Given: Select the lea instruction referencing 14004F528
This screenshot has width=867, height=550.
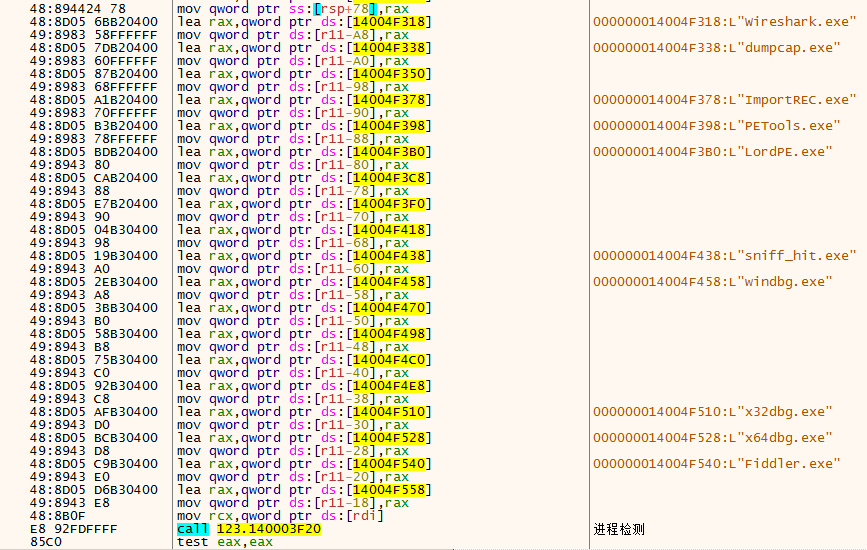Looking at the screenshot, I should (x=304, y=438).
